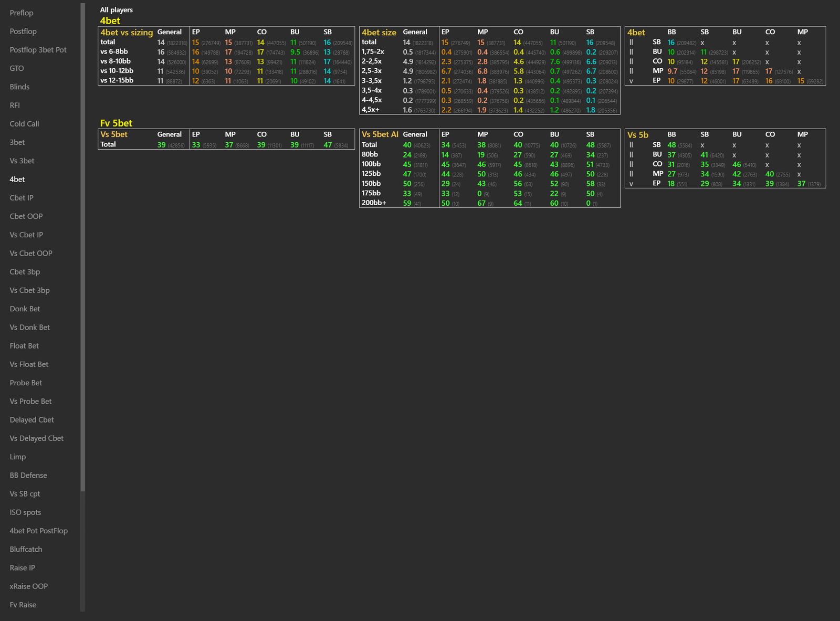
Task: Go to ISO spots
Action: point(25,512)
